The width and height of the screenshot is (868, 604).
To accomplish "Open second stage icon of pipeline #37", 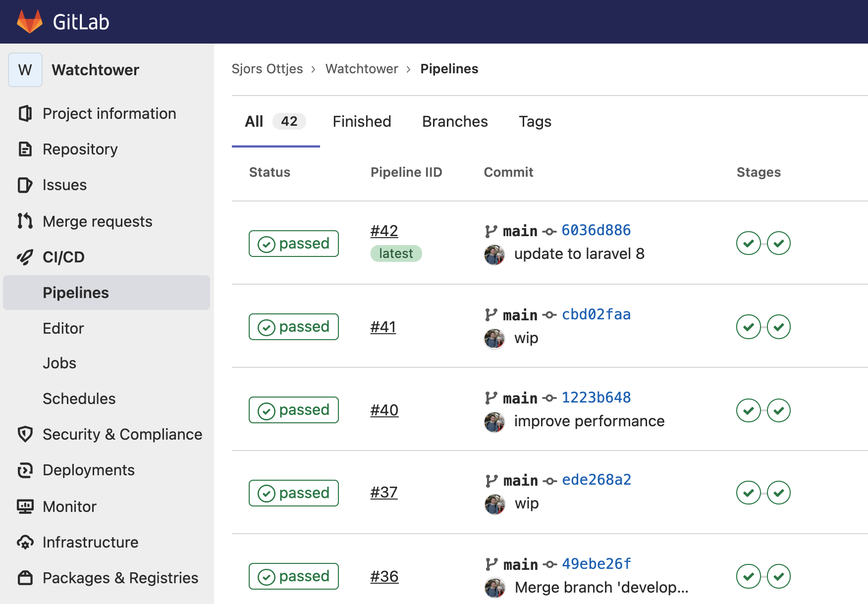I will pyautogui.click(x=779, y=493).
